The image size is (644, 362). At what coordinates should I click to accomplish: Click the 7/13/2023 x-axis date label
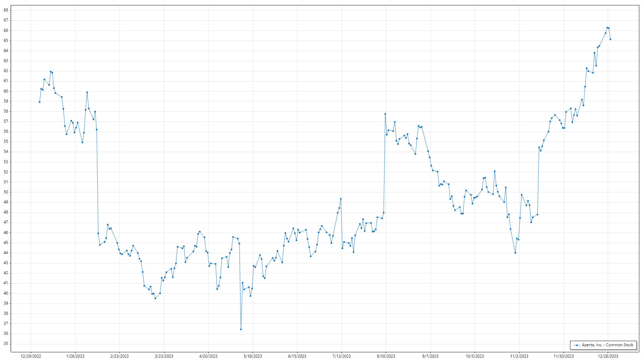341,356
